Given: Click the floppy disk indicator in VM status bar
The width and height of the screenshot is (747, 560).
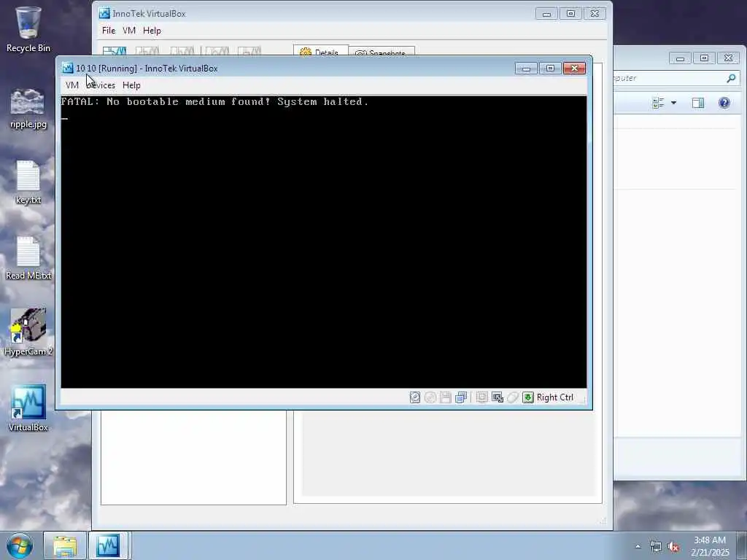Looking at the screenshot, I should click(x=446, y=397).
